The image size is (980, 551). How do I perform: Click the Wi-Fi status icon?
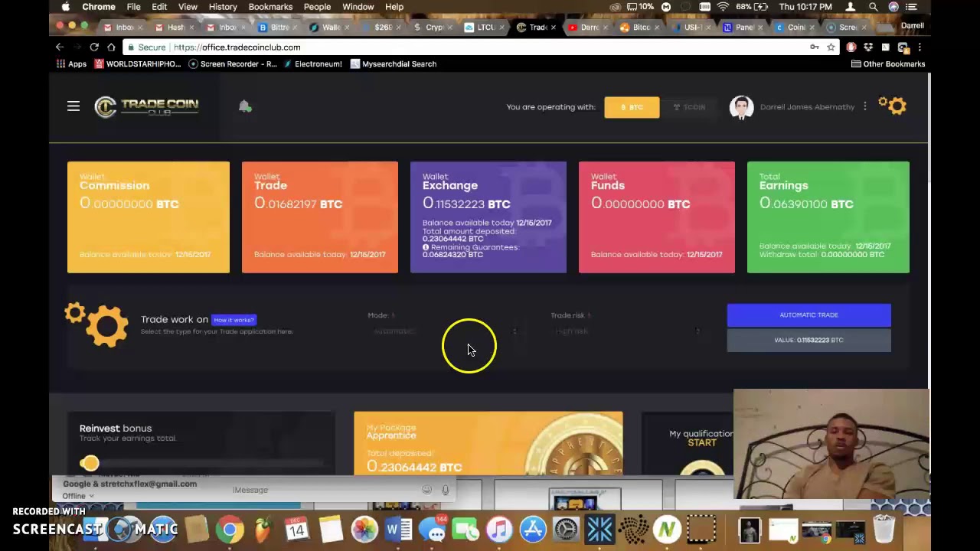pos(723,7)
